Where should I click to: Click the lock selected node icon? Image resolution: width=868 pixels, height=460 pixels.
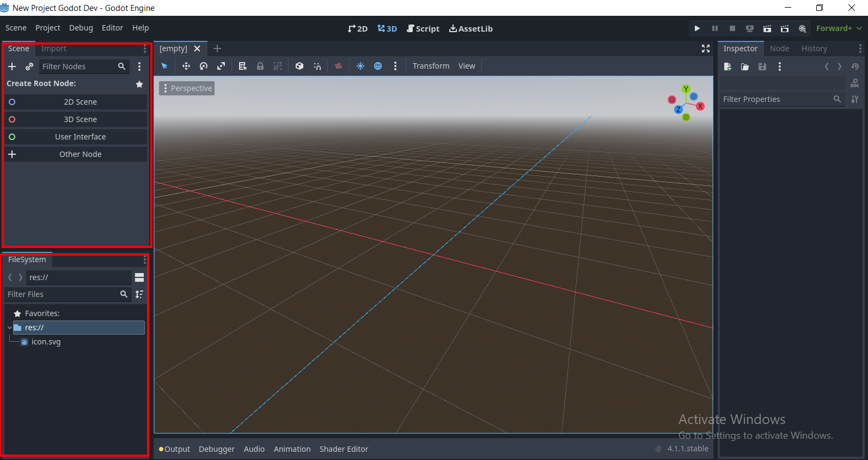(260, 66)
